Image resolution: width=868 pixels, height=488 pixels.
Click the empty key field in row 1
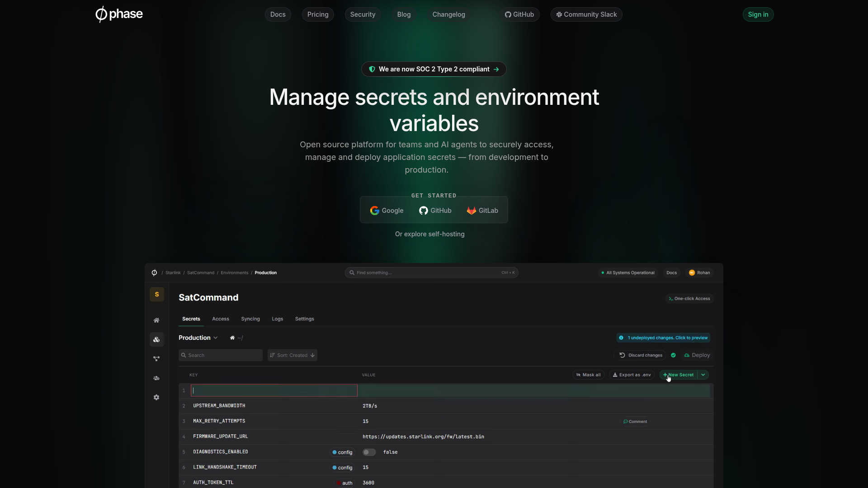pyautogui.click(x=274, y=390)
